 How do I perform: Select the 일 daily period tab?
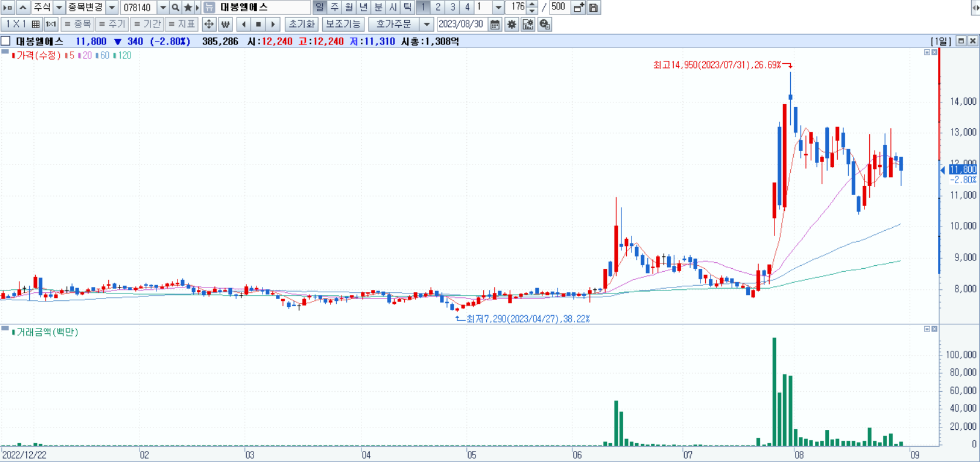(319, 8)
